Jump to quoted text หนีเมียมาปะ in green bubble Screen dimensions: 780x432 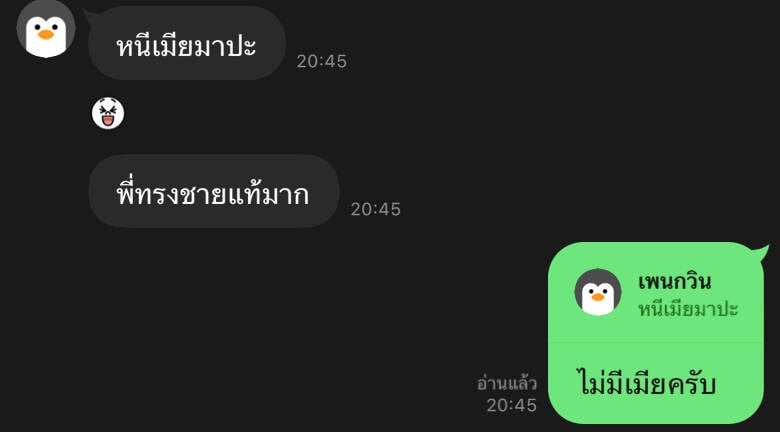tap(688, 310)
